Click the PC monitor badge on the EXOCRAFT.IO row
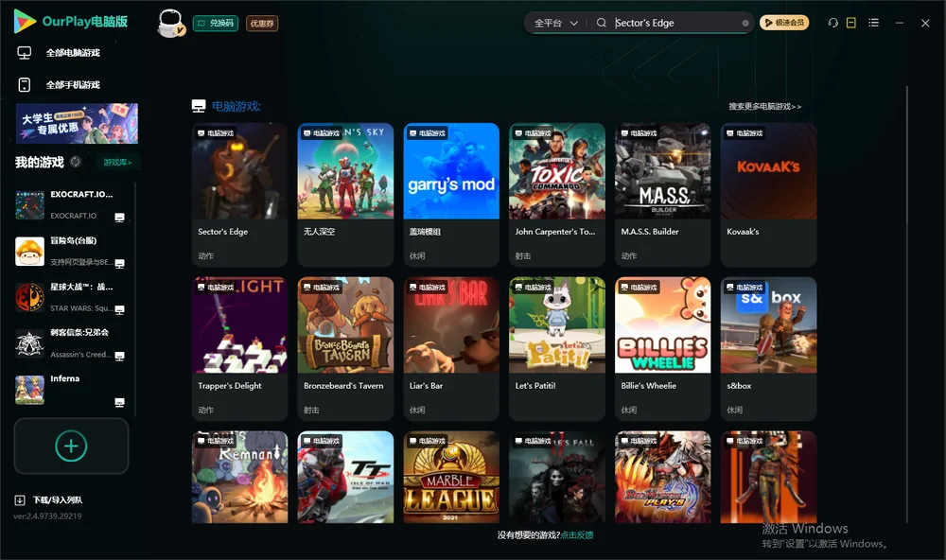The height and width of the screenshot is (560, 946). [119, 218]
